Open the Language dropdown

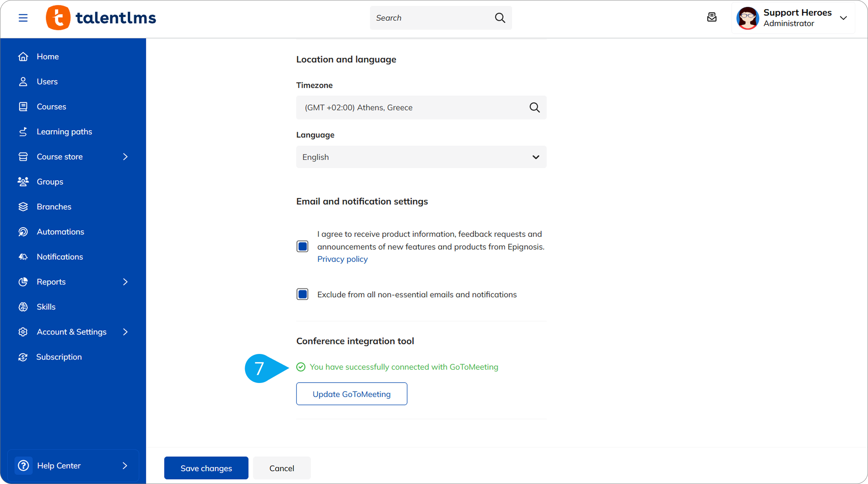tap(421, 157)
